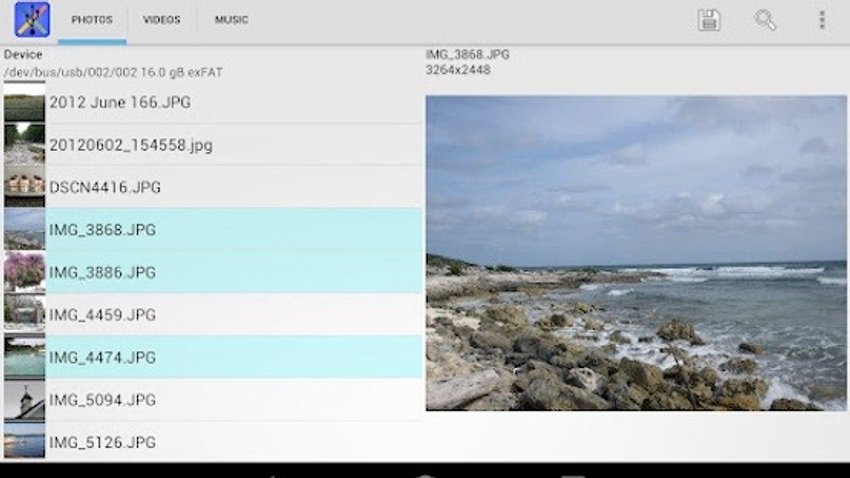Open the three-dot overflow menu
850x478 pixels.
point(822,20)
